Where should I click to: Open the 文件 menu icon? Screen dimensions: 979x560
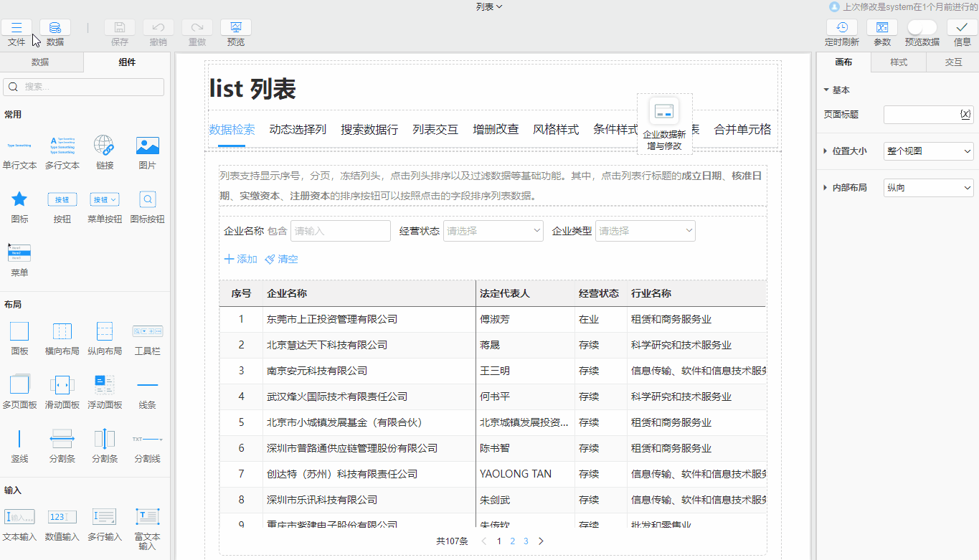click(16, 27)
